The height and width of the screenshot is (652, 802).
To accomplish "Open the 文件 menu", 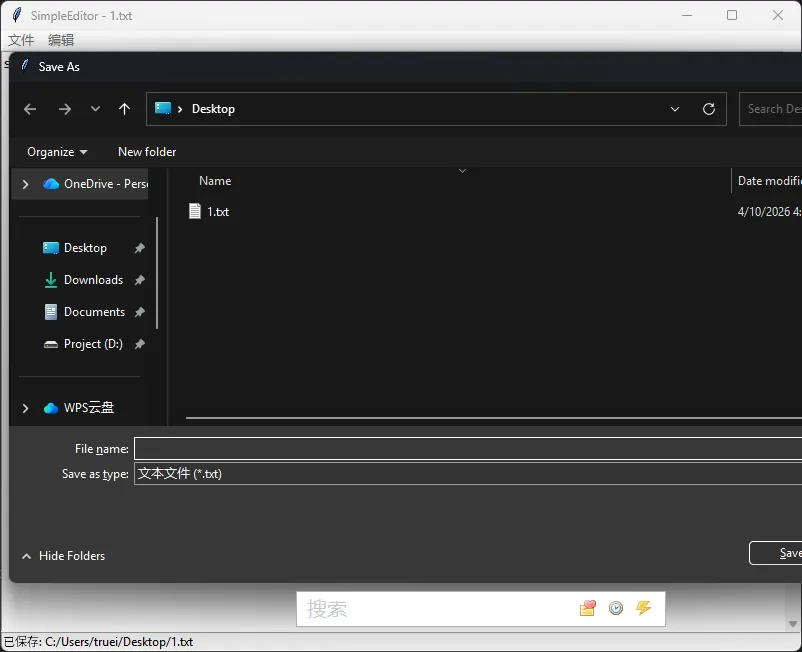I will coord(21,40).
